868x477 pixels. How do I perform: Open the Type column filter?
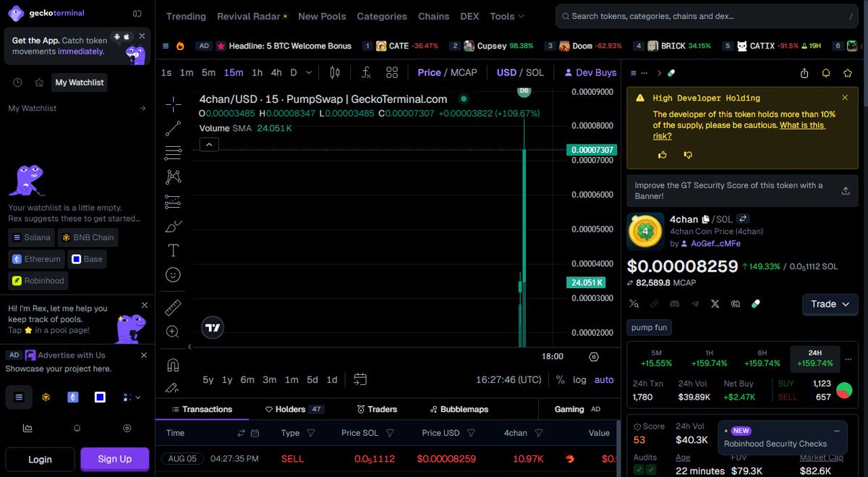[x=311, y=433]
